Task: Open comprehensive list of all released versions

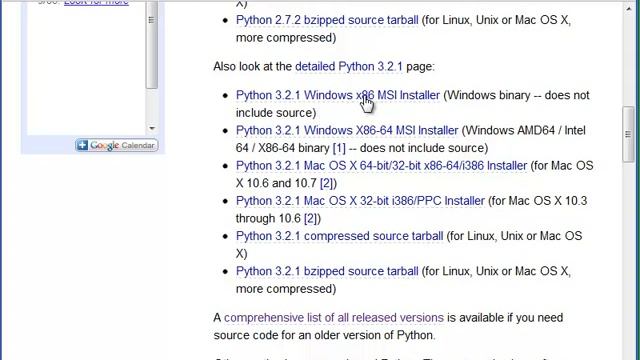Action: tap(333, 318)
